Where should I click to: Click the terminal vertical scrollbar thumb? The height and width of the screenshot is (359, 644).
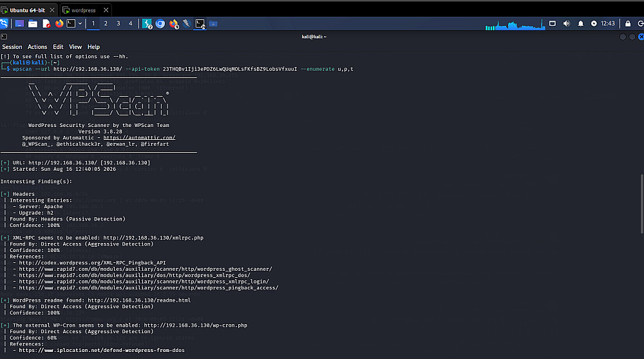641,204
